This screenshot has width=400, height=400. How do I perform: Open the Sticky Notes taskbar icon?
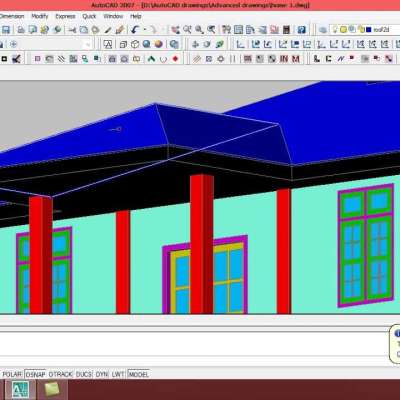pos(51,389)
